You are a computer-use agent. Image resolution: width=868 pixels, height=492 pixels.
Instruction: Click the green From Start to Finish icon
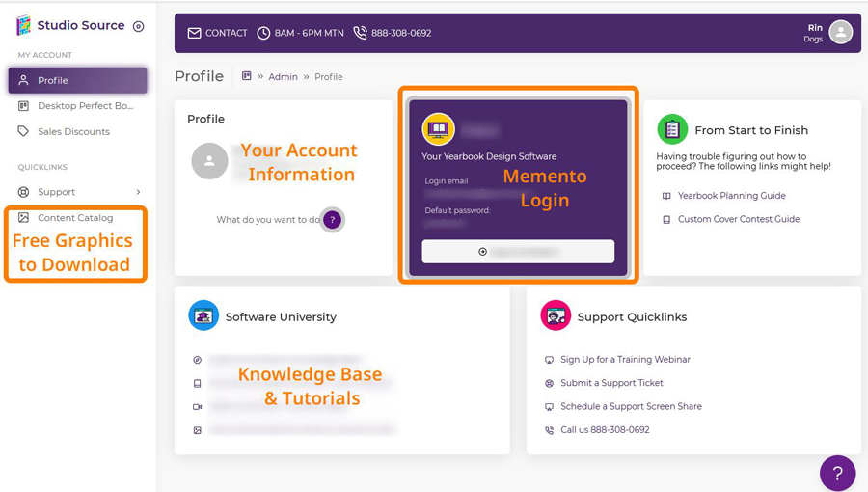click(672, 130)
